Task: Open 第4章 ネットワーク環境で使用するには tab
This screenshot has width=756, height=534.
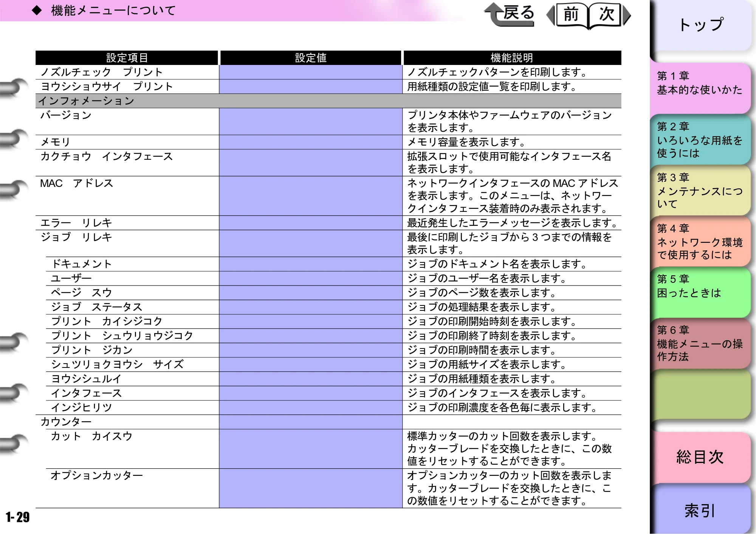Action: [700, 242]
